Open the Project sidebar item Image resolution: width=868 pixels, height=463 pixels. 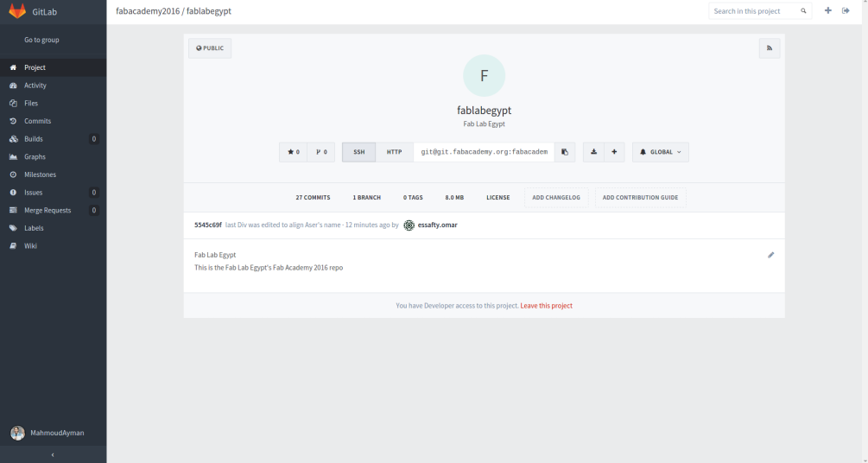click(x=54, y=67)
